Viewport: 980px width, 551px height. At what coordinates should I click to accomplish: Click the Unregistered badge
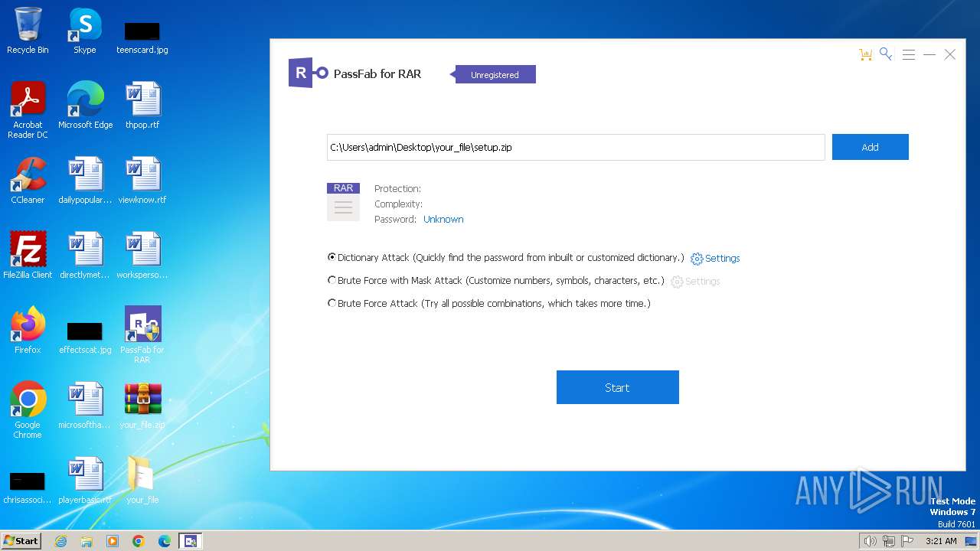495,74
